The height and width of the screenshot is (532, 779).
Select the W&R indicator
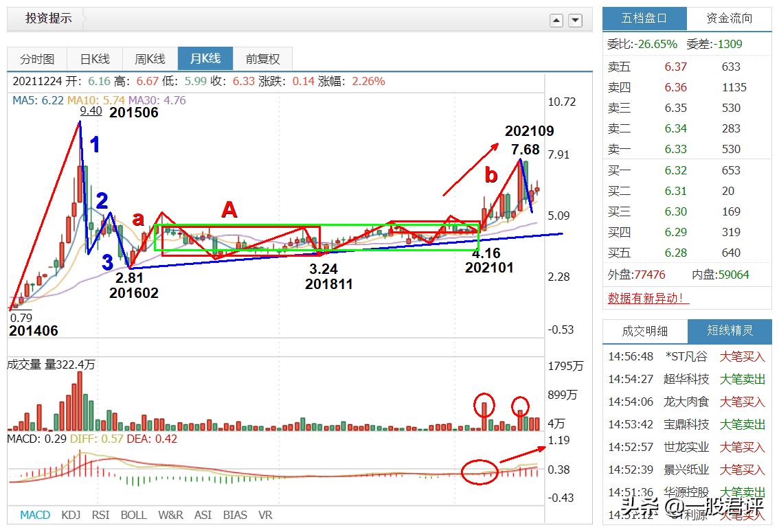[x=170, y=515]
